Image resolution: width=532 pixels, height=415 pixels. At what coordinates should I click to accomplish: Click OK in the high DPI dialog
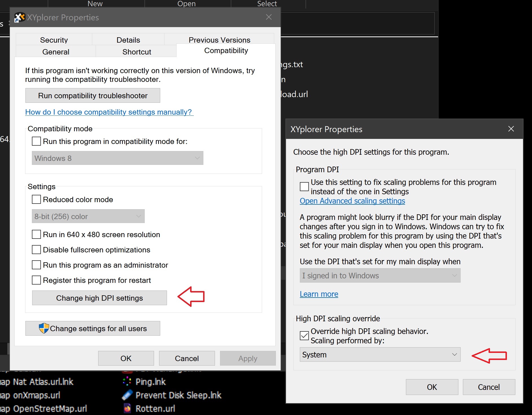[432, 387]
